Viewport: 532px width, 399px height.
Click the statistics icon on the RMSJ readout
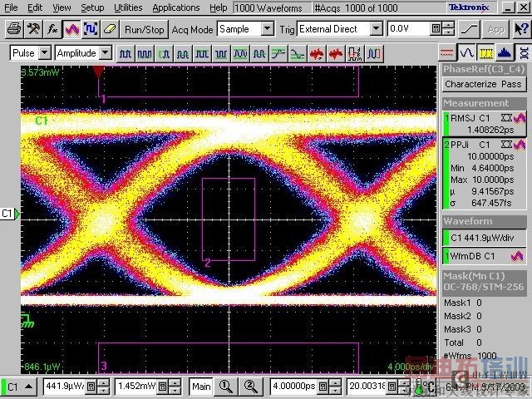pos(506,118)
